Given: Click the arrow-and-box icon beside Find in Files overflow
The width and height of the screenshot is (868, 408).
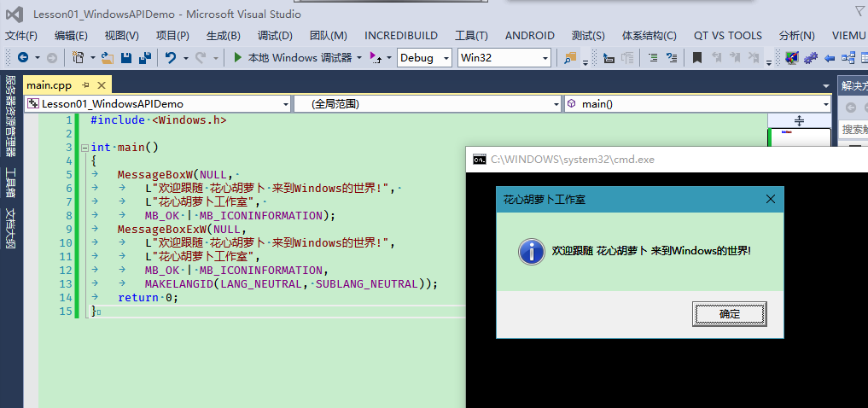Looking at the screenshot, I should point(609,58).
